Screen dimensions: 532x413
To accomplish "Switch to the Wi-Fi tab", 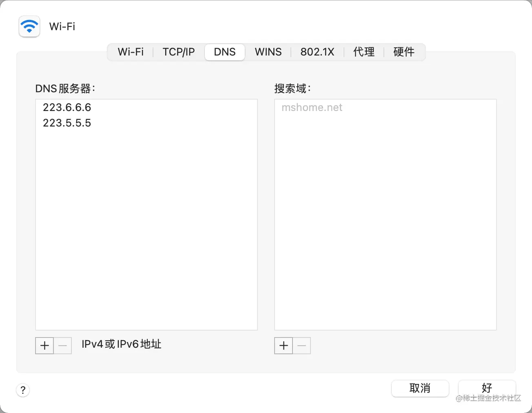I will point(131,52).
